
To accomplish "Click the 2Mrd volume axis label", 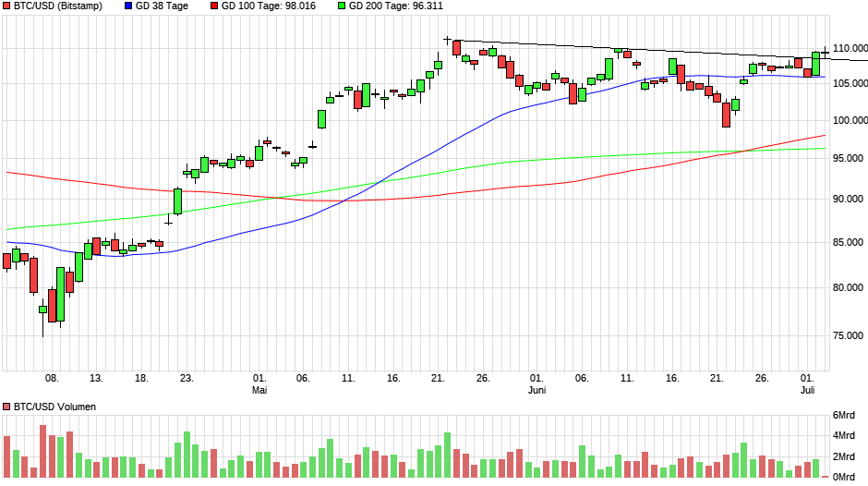I will click(x=844, y=456).
